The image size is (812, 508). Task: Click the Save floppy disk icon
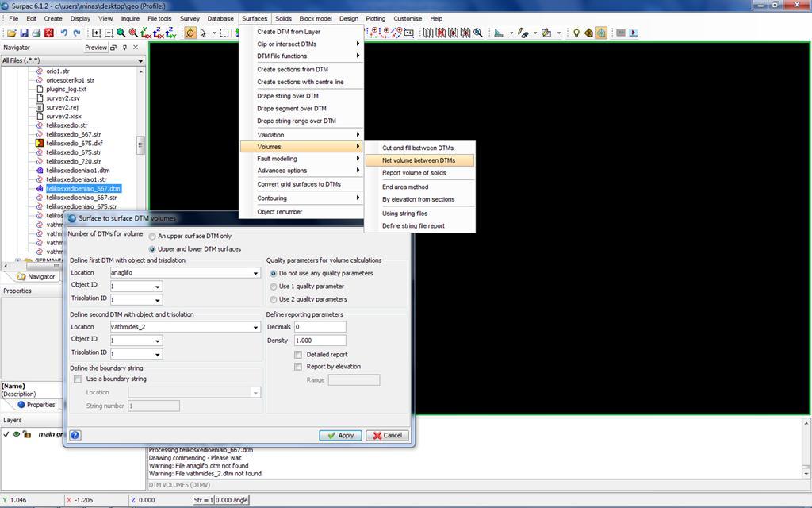(24, 33)
